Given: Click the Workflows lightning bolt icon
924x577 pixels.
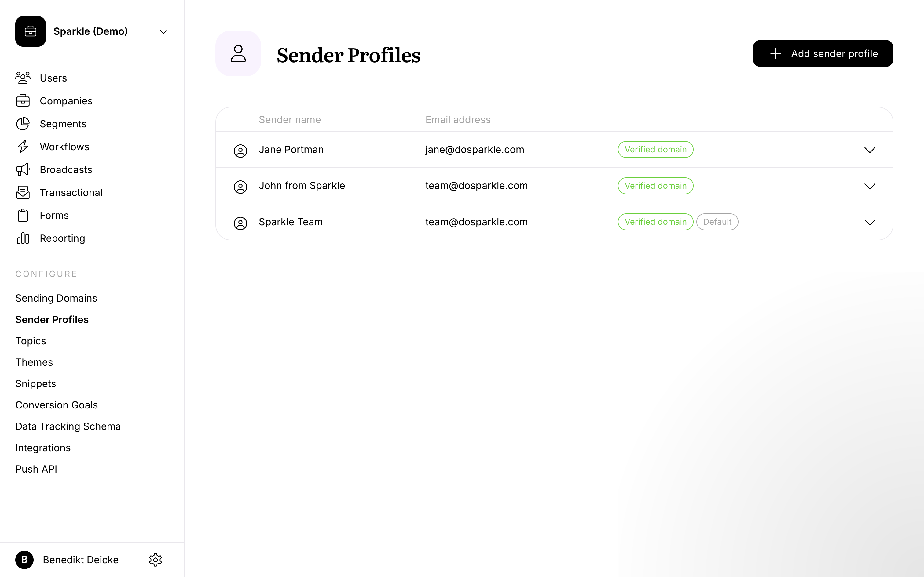Looking at the screenshot, I should click(x=23, y=147).
